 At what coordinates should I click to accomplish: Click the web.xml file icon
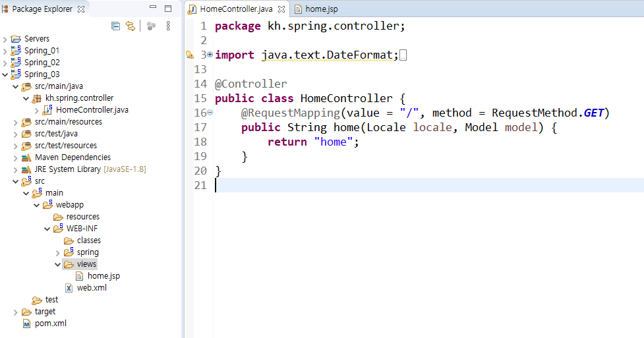(x=69, y=289)
